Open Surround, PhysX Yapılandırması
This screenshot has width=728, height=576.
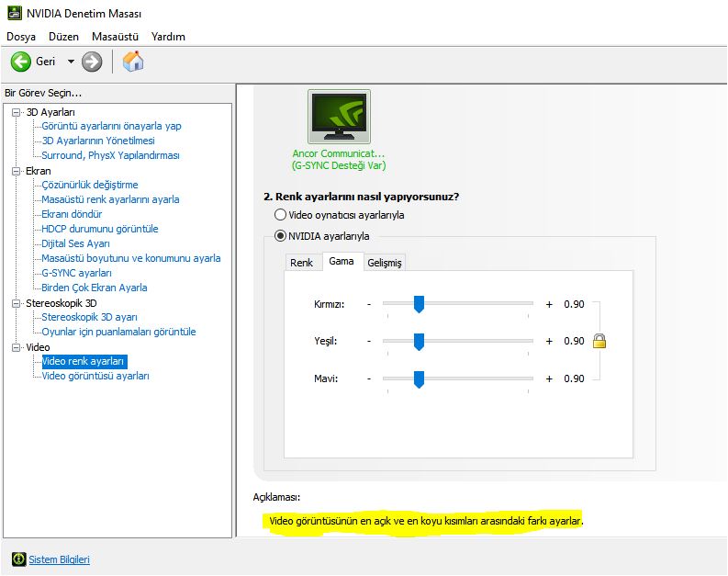pyautogui.click(x=110, y=155)
